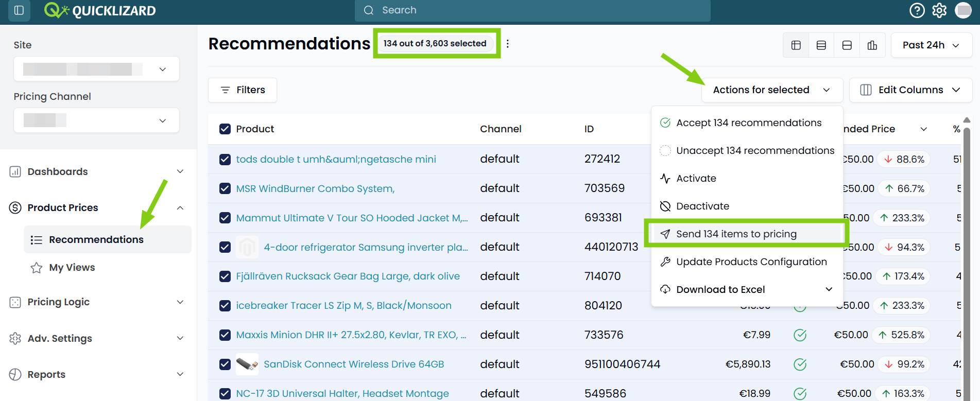Image resolution: width=980 pixels, height=401 pixels.
Task: Toggle the sidebar panel icon
Action: pos(19,10)
